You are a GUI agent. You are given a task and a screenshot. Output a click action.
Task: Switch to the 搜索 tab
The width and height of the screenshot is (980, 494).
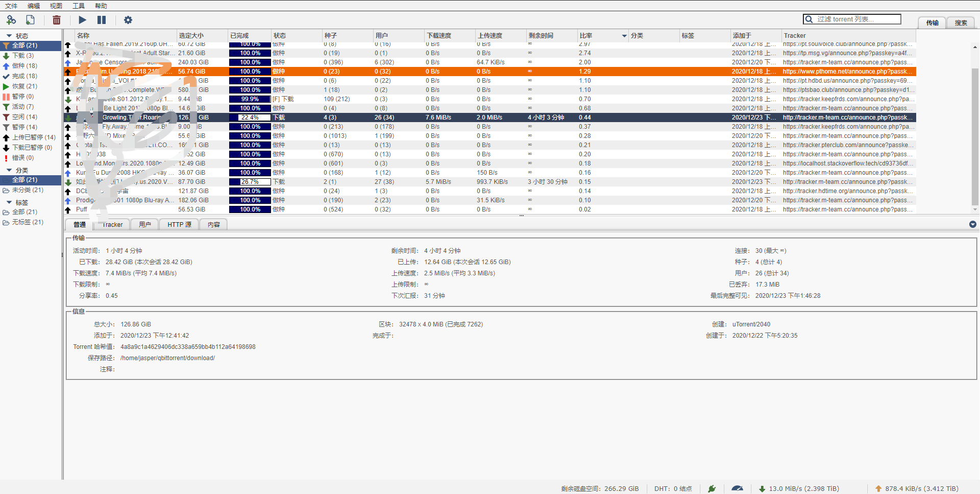point(961,23)
